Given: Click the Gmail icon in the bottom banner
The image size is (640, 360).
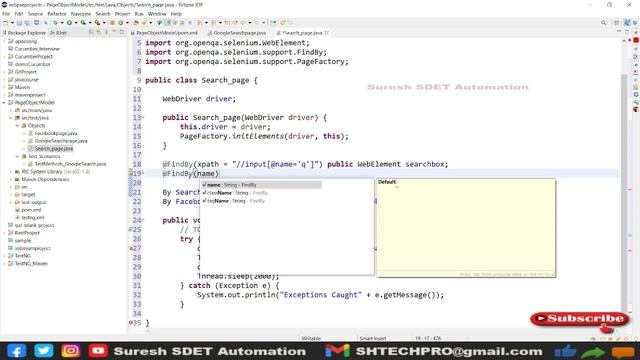Looking at the screenshot, I should [x=338, y=351].
